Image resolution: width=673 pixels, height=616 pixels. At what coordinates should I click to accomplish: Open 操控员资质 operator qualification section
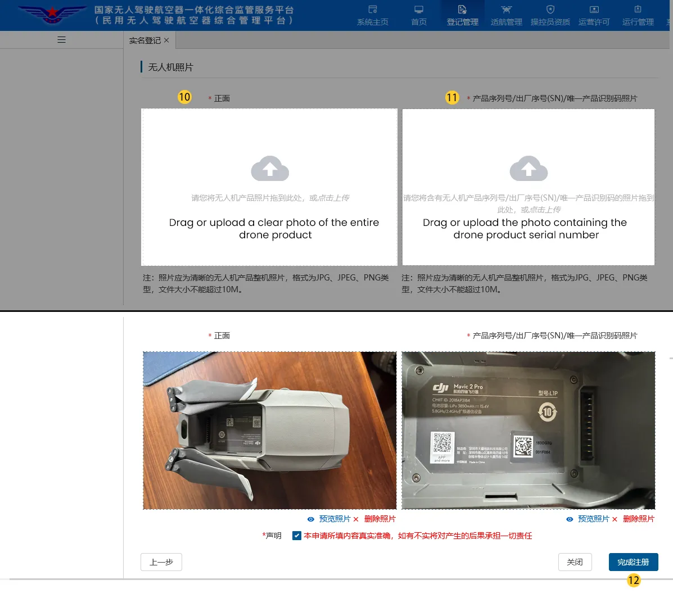pos(550,15)
